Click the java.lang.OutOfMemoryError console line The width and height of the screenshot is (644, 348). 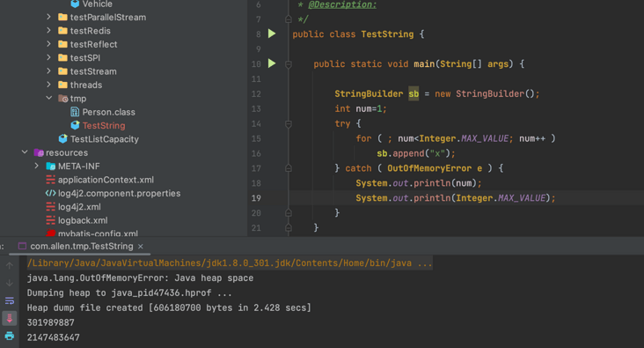coord(140,278)
